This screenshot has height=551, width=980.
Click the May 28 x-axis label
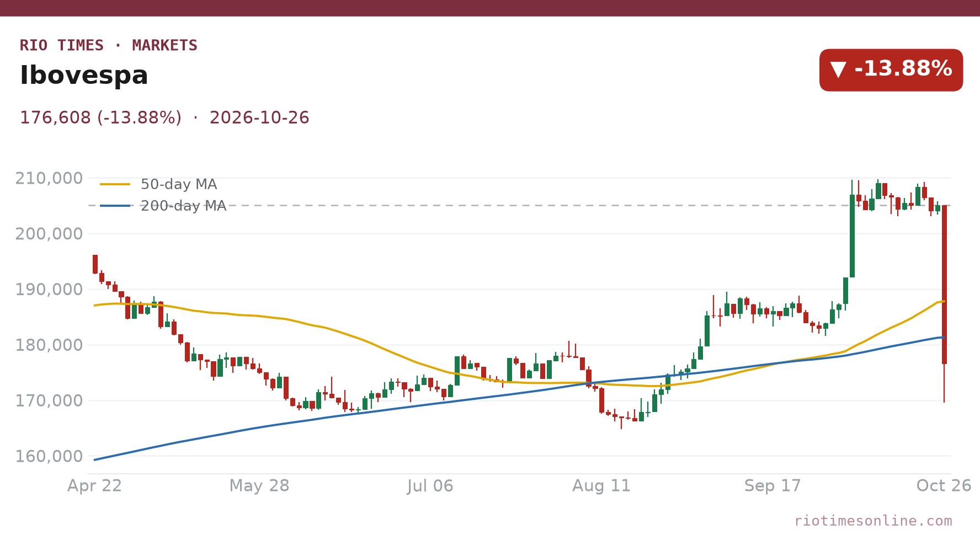[x=259, y=486]
